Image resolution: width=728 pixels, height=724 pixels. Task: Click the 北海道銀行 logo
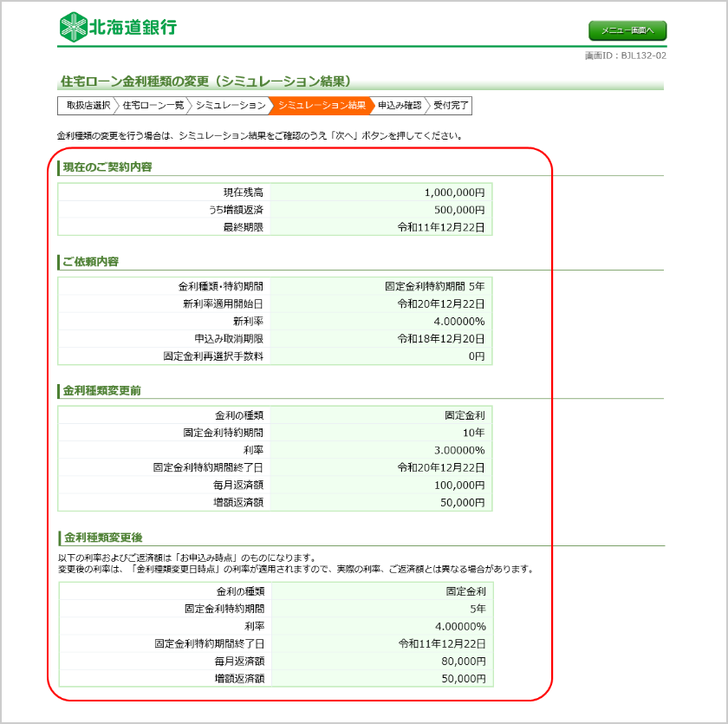pyautogui.click(x=118, y=27)
